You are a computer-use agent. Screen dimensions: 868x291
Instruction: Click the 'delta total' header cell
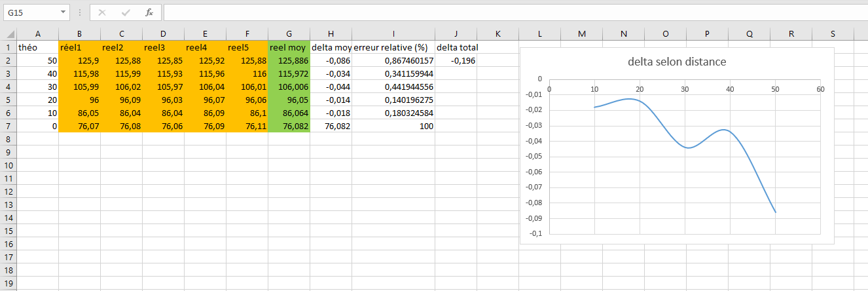point(456,47)
